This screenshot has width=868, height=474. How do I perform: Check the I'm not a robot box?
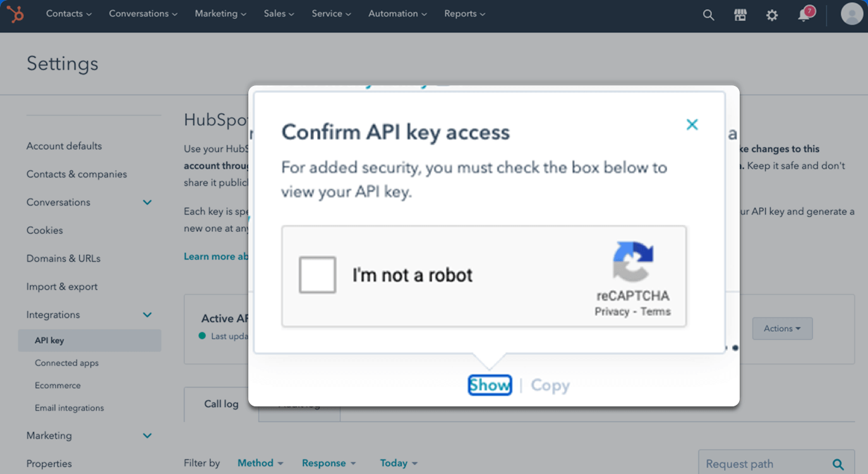click(x=317, y=275)
